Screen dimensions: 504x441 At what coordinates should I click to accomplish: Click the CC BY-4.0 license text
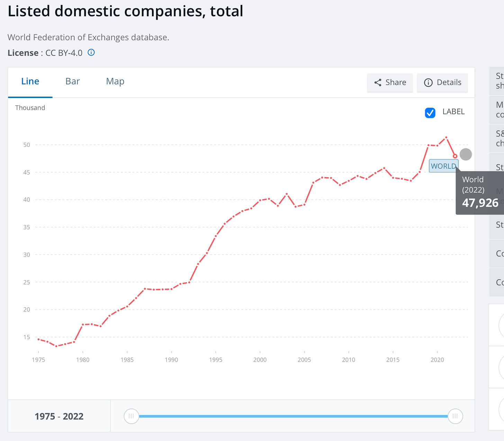[x=64, y=53]
